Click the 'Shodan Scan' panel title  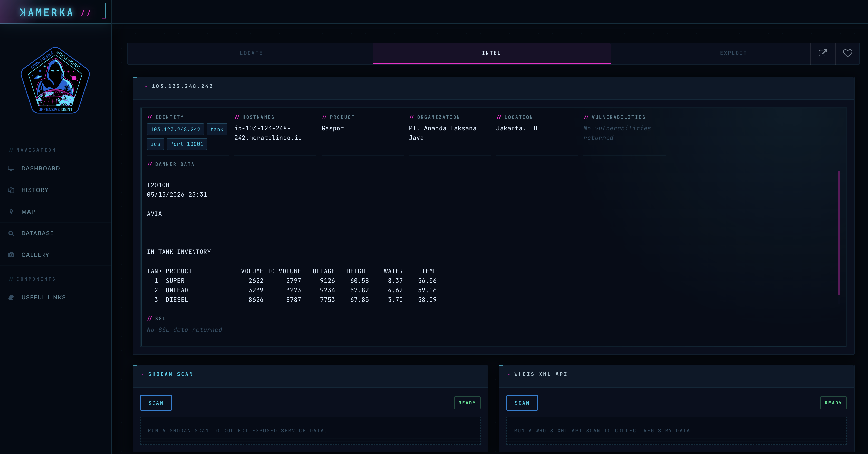click(x=171, y=374)
